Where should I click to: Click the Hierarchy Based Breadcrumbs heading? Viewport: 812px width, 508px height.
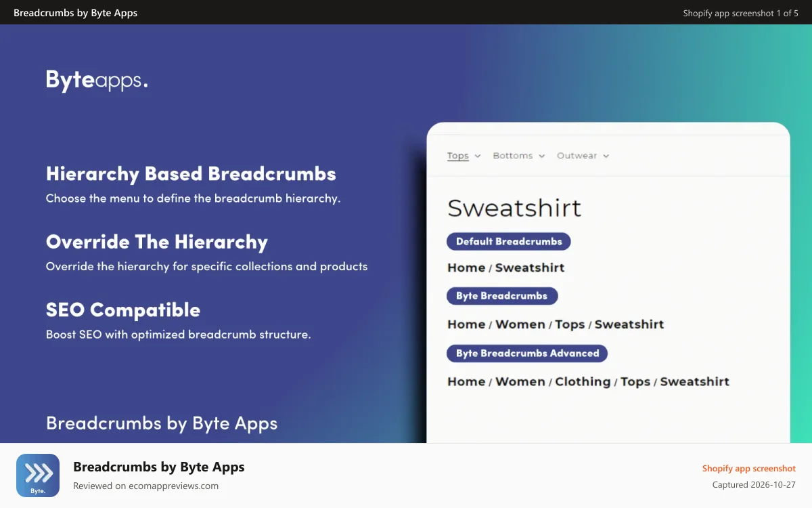pos(191,174)
